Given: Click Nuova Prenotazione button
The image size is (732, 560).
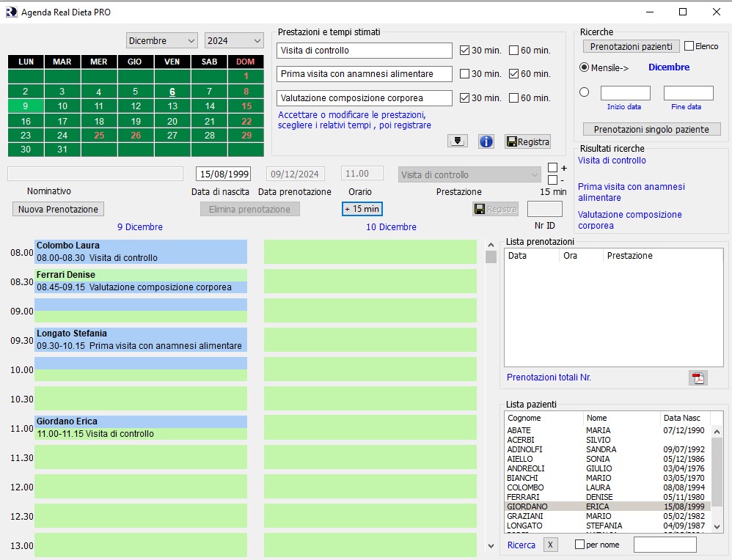Looking at the screenshot, I should 58,209.
